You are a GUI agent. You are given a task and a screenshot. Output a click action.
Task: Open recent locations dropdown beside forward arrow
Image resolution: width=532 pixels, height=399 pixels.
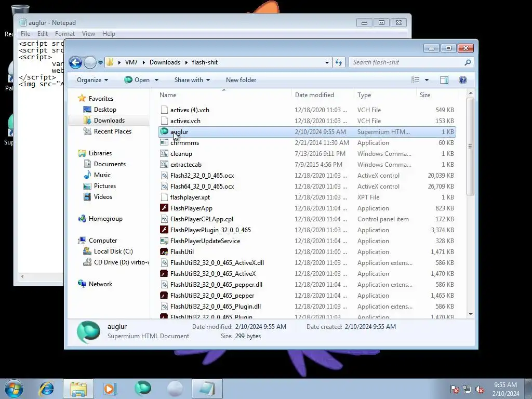coord(100,62)
